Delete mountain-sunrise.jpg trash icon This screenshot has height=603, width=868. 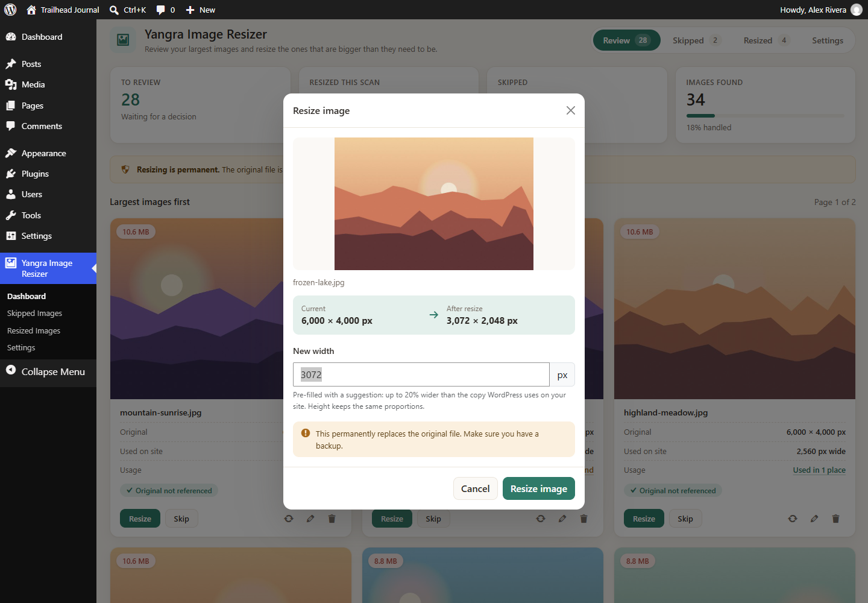332,519
